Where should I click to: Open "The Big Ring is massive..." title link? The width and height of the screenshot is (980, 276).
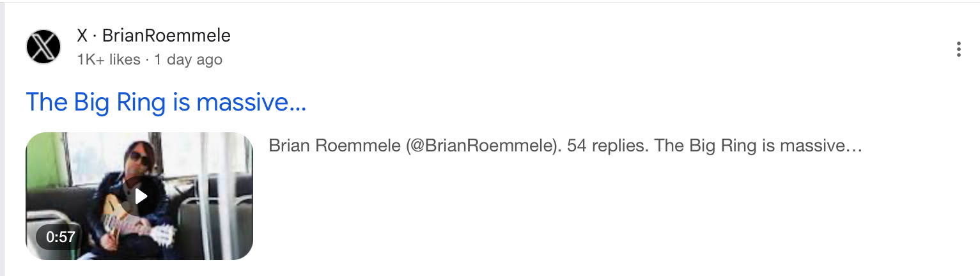click(166, 102)
